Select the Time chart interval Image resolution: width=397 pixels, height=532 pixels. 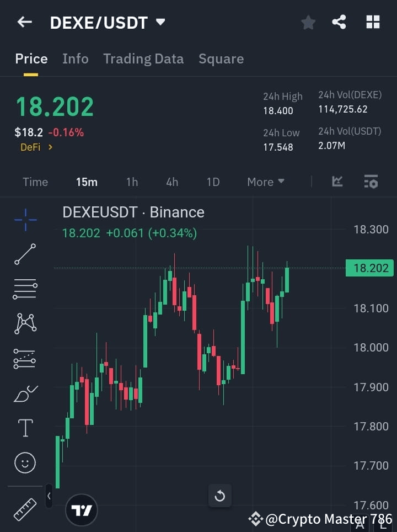35,182
